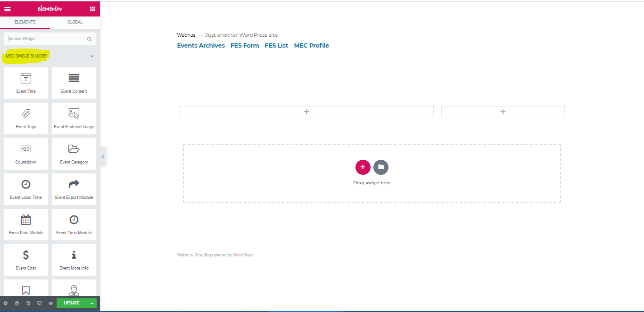Viewport: 644px width, 312px height.
Task: Select the Event Time Module widget
Action: point(74,225)
